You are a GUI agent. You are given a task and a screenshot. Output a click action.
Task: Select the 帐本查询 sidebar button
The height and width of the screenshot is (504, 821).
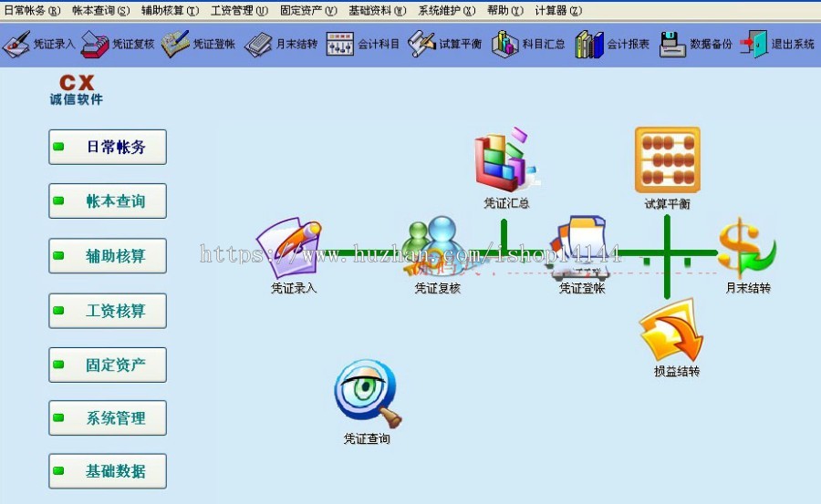tap(108, 201)
